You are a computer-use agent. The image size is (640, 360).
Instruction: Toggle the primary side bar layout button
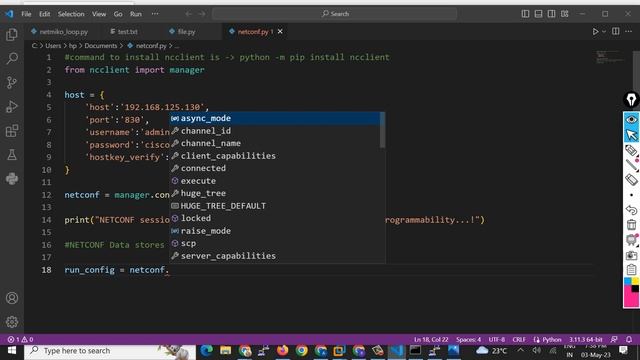(525, 14)
